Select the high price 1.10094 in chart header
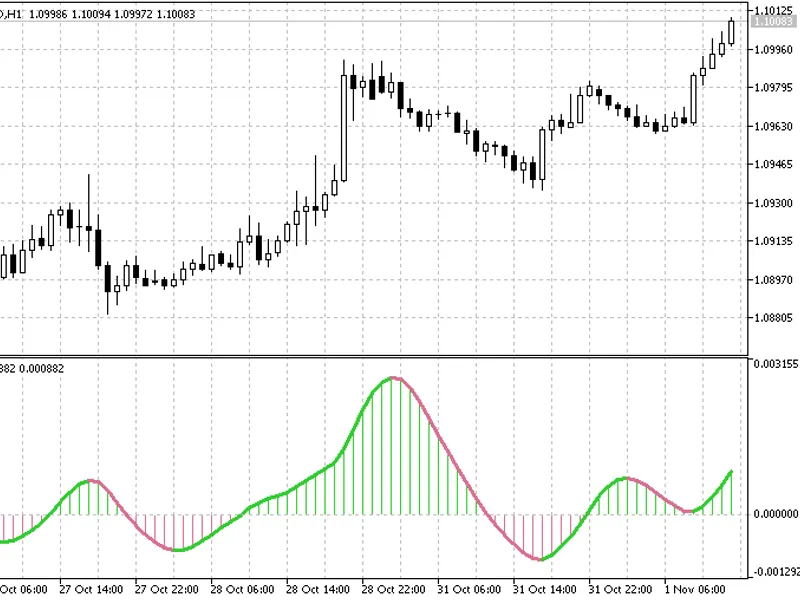Viewport: 800px width, 600px height. [x=91, y=14]
